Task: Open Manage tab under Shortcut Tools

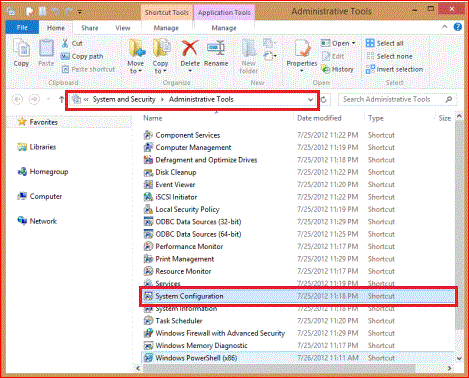Action: tap(166, 28)
